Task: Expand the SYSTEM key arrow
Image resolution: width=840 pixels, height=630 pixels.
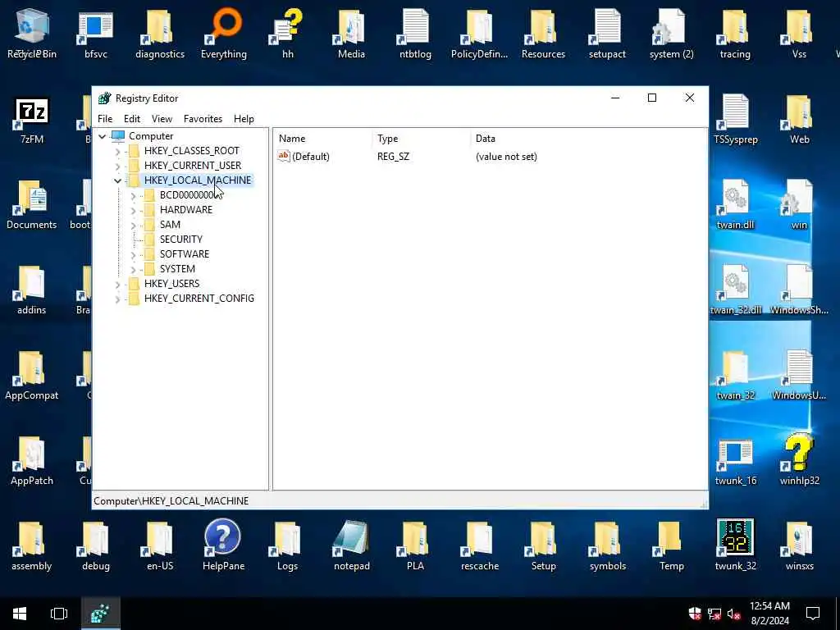Action: point(133,269)
